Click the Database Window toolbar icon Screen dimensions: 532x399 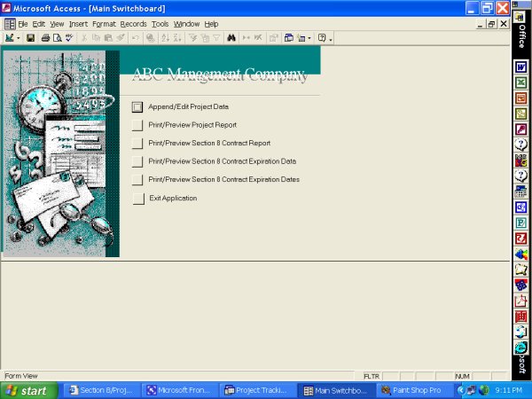pos(289,39)
